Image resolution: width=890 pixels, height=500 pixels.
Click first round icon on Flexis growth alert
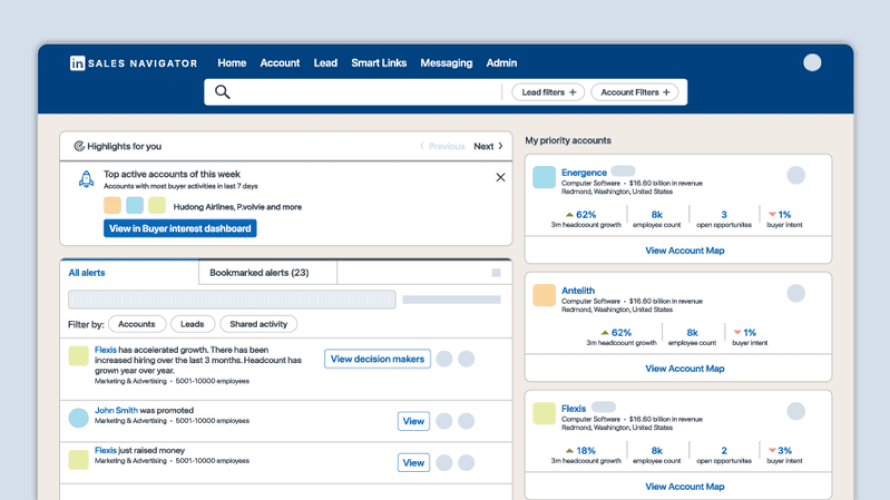coord(444,359)
